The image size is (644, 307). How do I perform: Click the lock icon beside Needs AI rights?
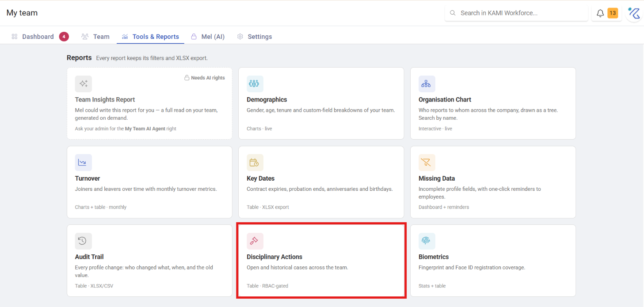point(187,78)
